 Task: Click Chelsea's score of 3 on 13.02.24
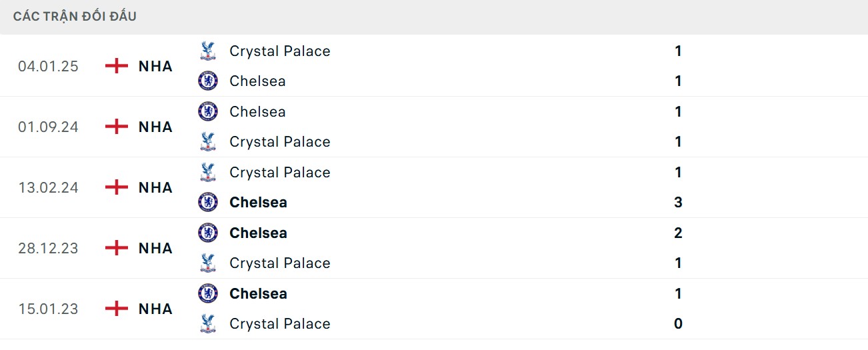pyautogui.click(x=678, y=203)
